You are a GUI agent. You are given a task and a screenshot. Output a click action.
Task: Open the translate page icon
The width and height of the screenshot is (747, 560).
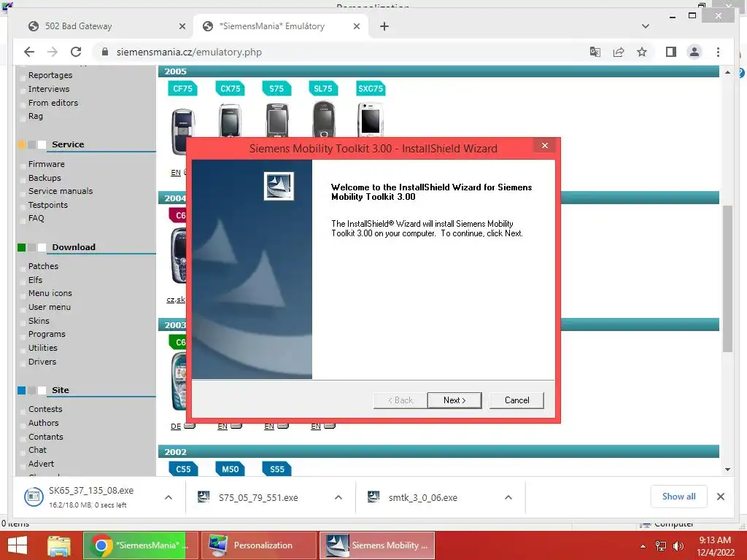click(x=595, y=52)
